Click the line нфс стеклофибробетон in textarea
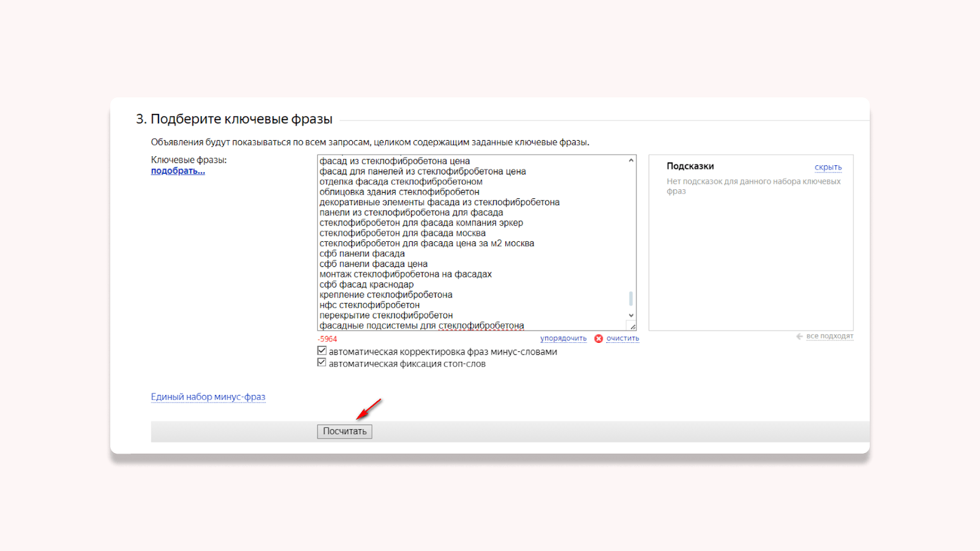This screenshot has height=551, width=980. click(x=369, y=305)
